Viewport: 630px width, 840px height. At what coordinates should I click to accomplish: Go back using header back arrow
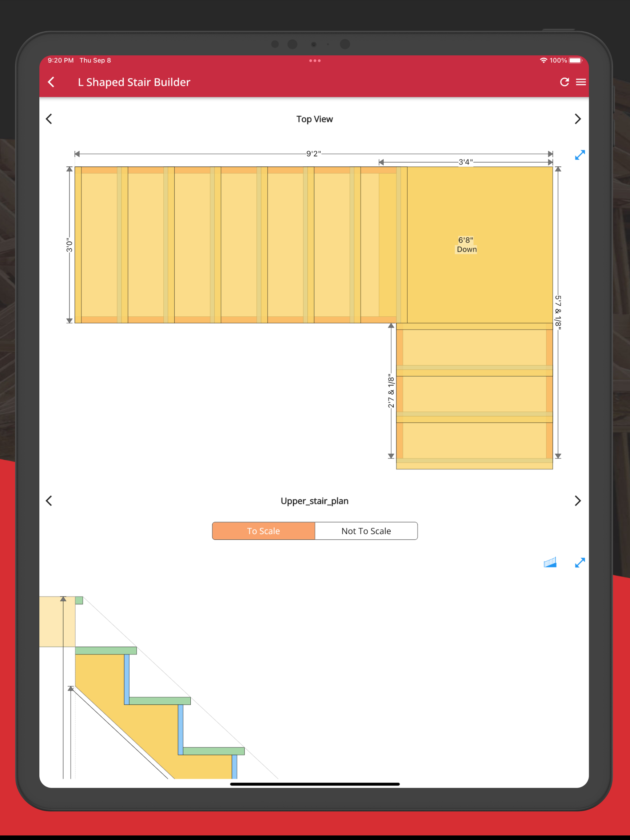tap(51, 82)
